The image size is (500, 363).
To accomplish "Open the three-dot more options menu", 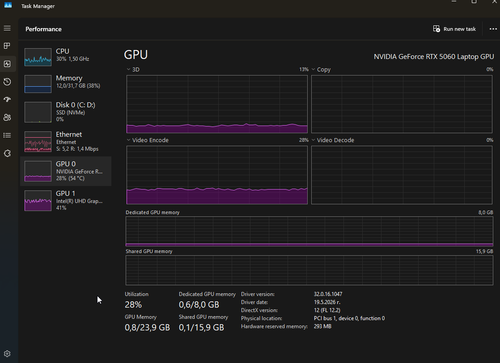I will pos(493,29).
